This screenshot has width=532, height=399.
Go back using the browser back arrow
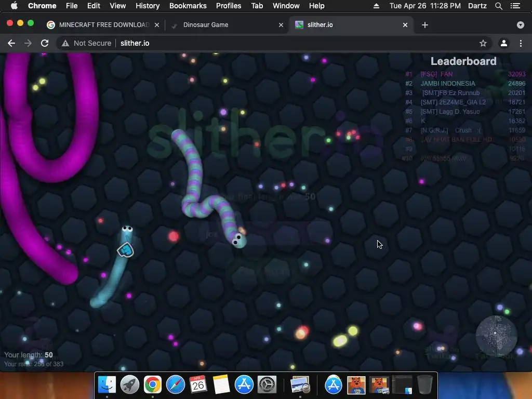coord(11,43)
